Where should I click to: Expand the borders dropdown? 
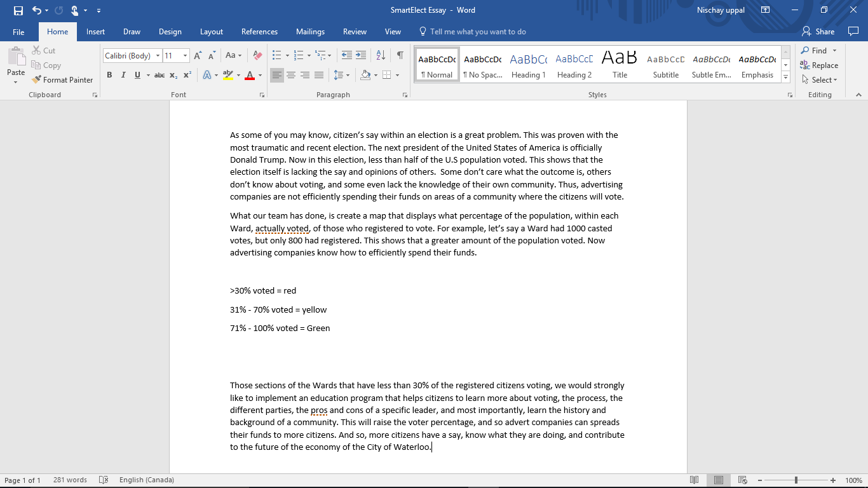pos(397,75)
